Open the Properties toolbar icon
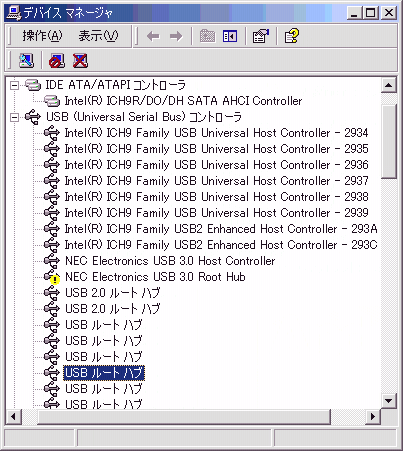Screen dimensions: 403x451 tap(260, 36)
